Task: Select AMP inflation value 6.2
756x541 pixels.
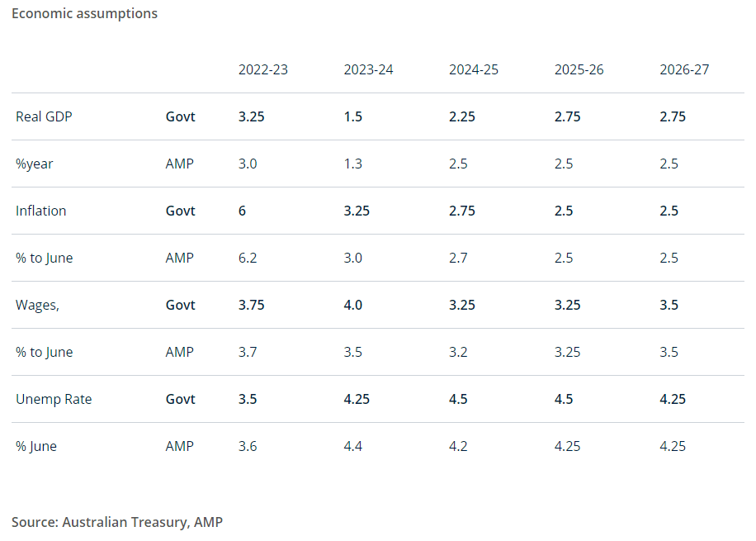Action: (248, 258)
